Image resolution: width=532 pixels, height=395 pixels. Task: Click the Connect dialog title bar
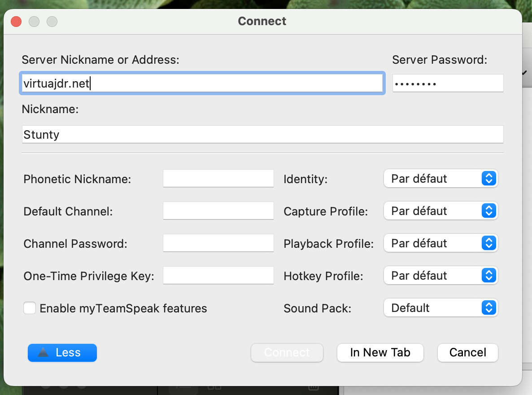pyautogui.click(x=262, y=21)
